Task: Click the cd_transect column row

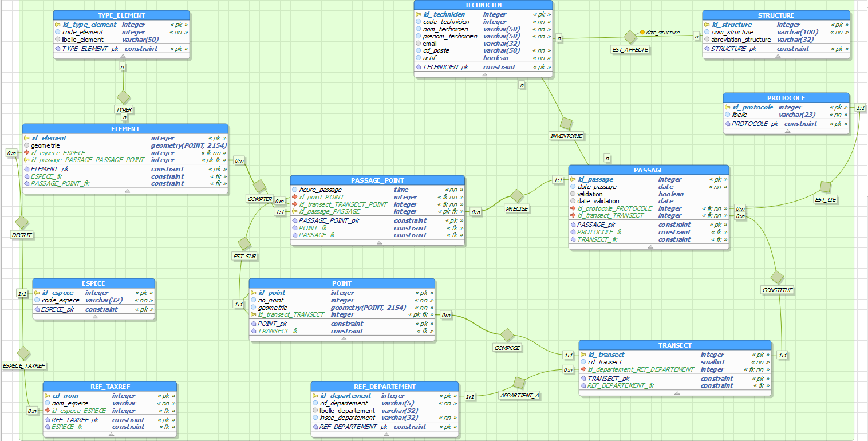Action: point(675,362)
